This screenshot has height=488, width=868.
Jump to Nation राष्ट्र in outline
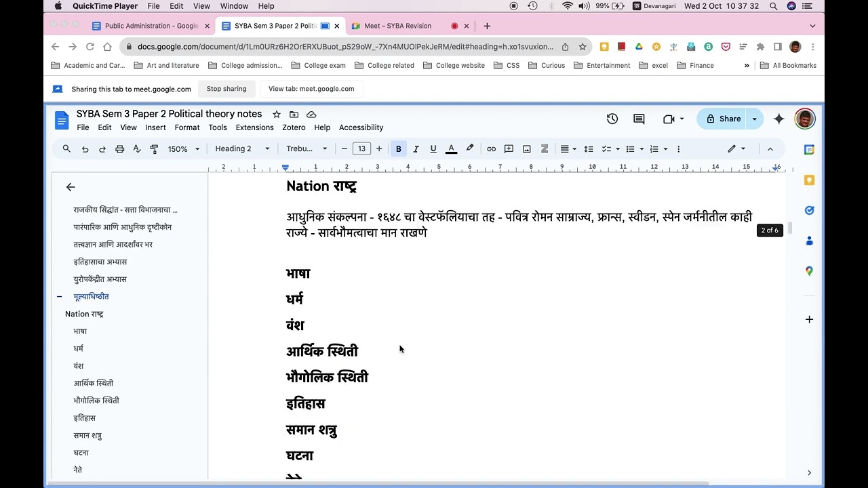pos(84,314)
